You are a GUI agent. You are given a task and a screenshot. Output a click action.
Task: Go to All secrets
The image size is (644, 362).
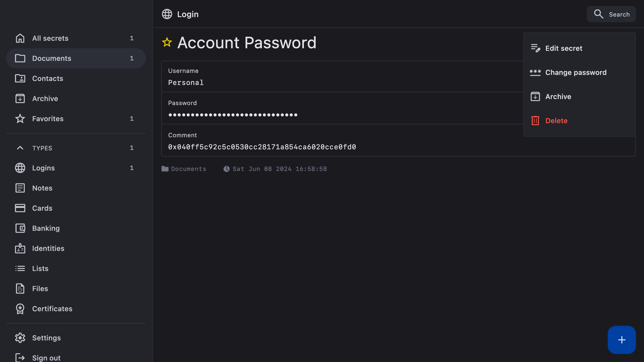point(50,38)
